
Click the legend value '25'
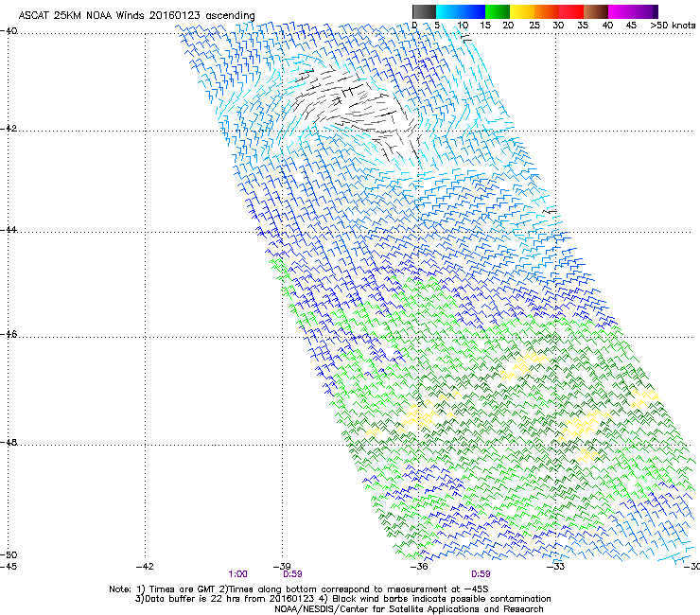[x=534, y=26]
